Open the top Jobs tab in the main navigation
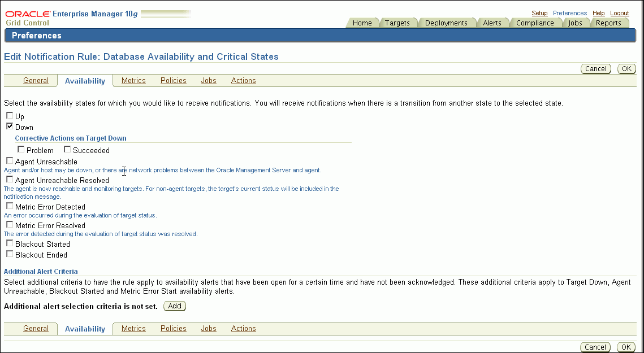This screenshot has width=644, height=353. click(575, 23)
